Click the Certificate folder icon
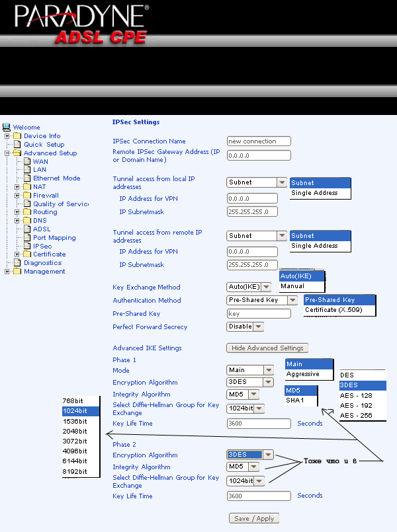 click(x=27, y=254)
